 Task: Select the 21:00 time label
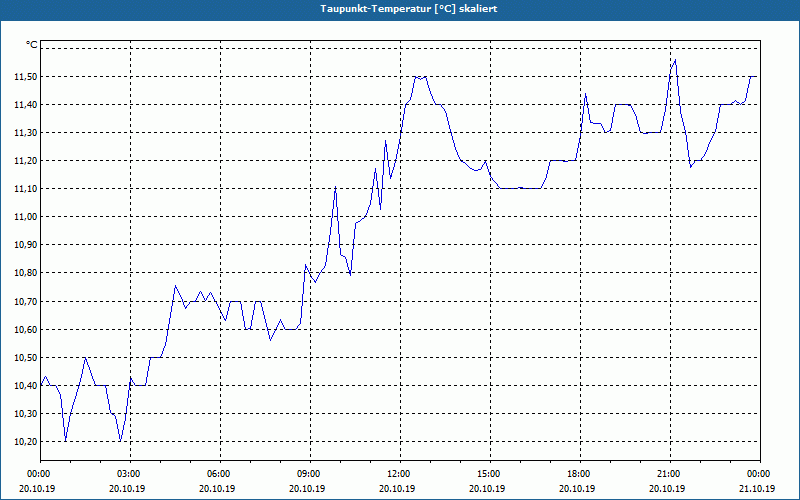click(x=670, y=474)
